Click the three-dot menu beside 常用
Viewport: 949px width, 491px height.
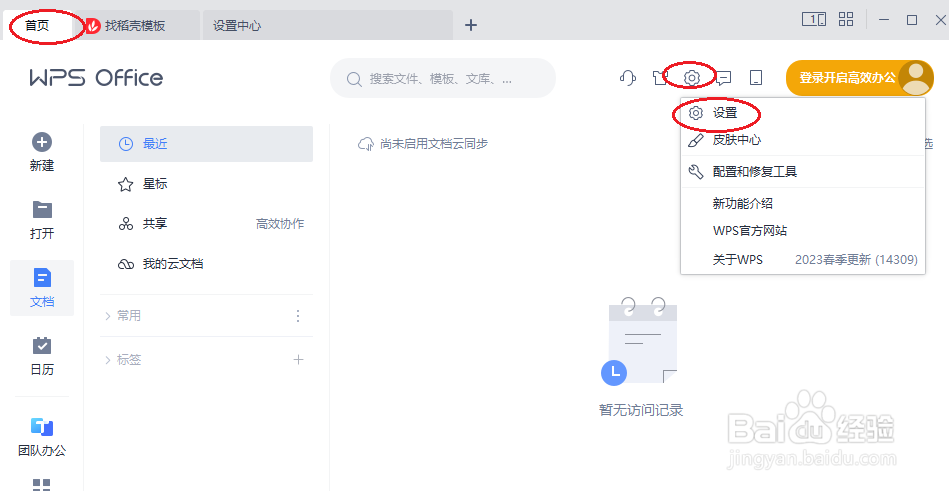click(x=297, y=315)
